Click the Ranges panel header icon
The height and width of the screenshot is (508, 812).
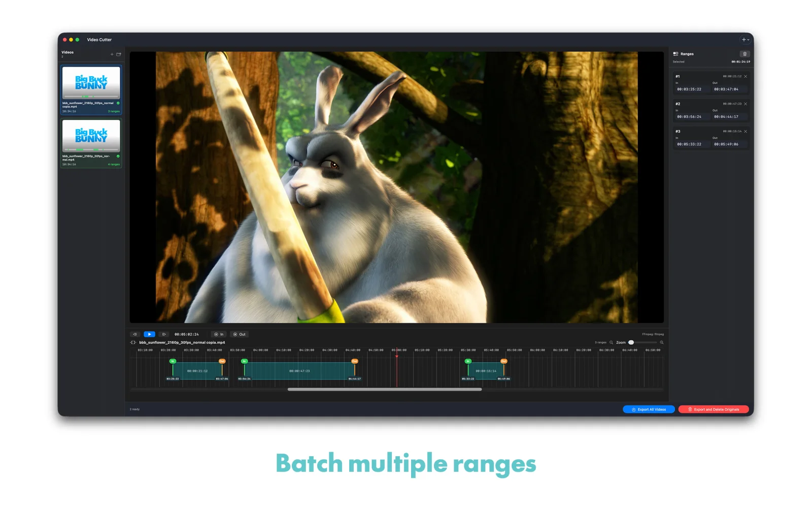[675, 54]
